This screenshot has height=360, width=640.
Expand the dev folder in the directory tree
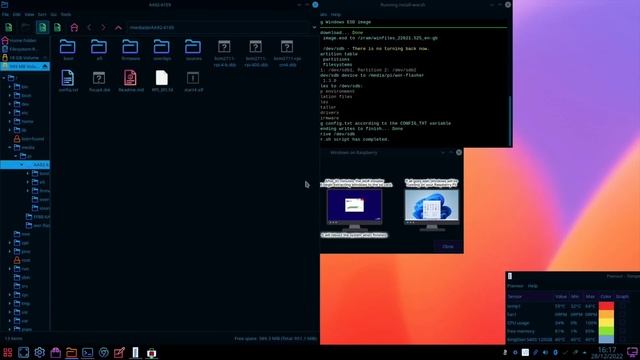10,104
